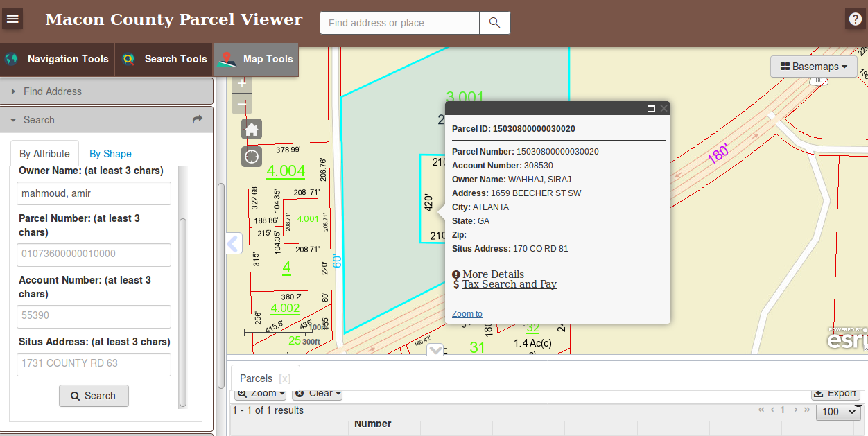
Task: Open the hamburger menu
Action: [12, 19]
